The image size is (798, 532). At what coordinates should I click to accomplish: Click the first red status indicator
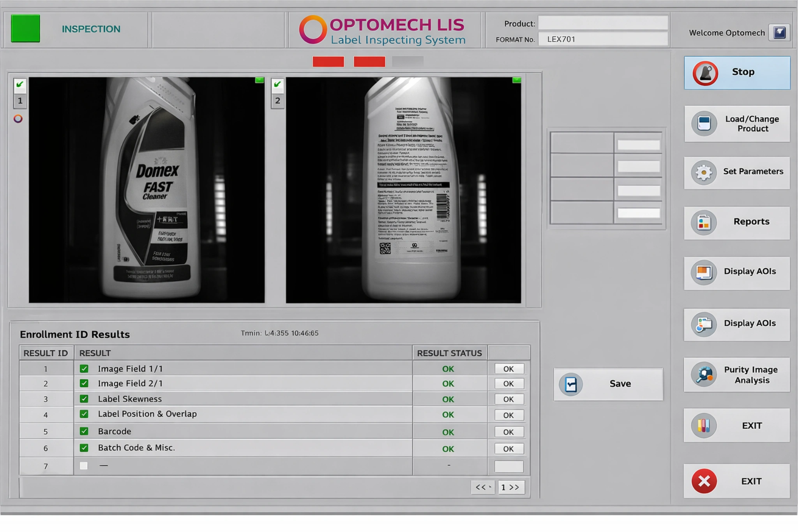point(328,62)
